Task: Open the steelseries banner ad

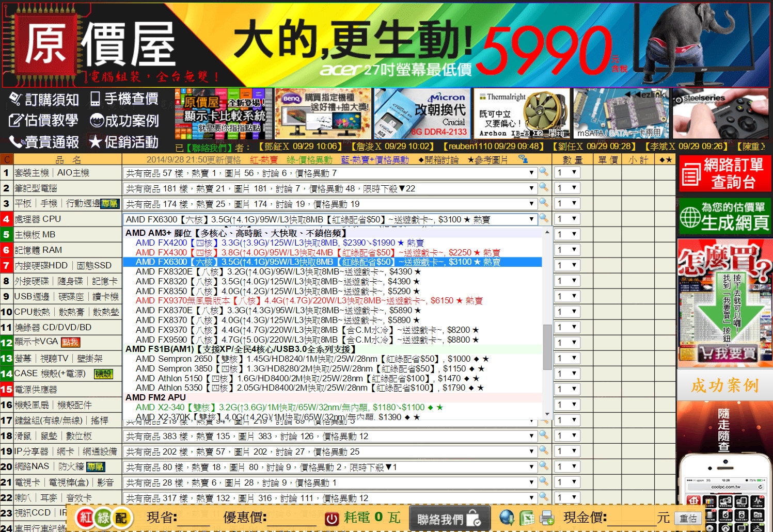Action: [721, 114]
